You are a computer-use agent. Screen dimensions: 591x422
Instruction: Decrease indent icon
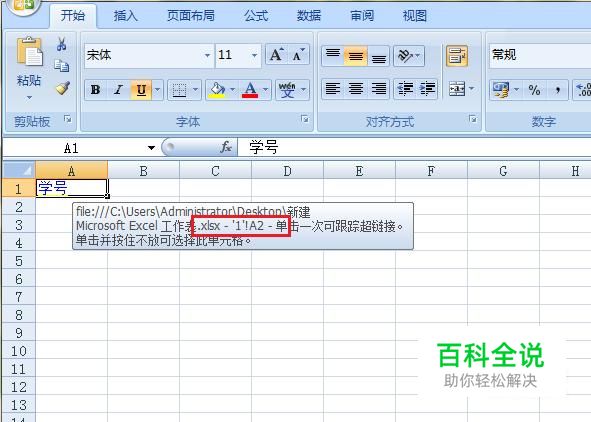[405, 89]
